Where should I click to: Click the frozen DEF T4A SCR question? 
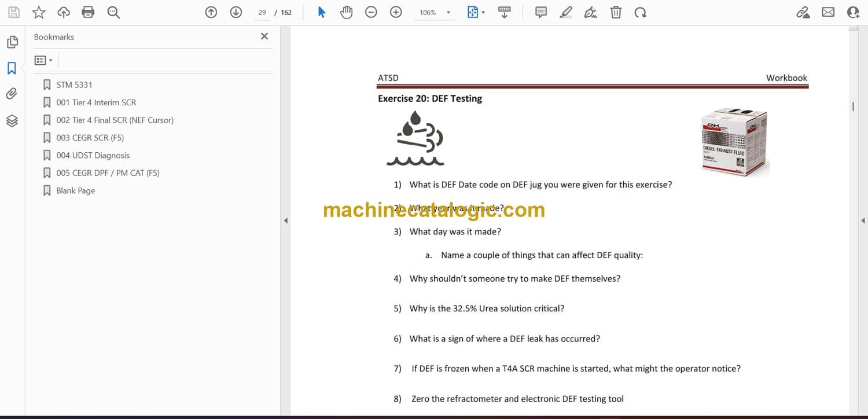tap(576, 368)
